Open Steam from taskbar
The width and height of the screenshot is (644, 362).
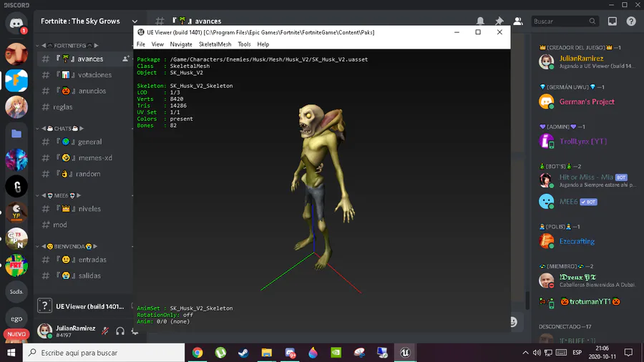pyautogui.click(x=243, y=353)
